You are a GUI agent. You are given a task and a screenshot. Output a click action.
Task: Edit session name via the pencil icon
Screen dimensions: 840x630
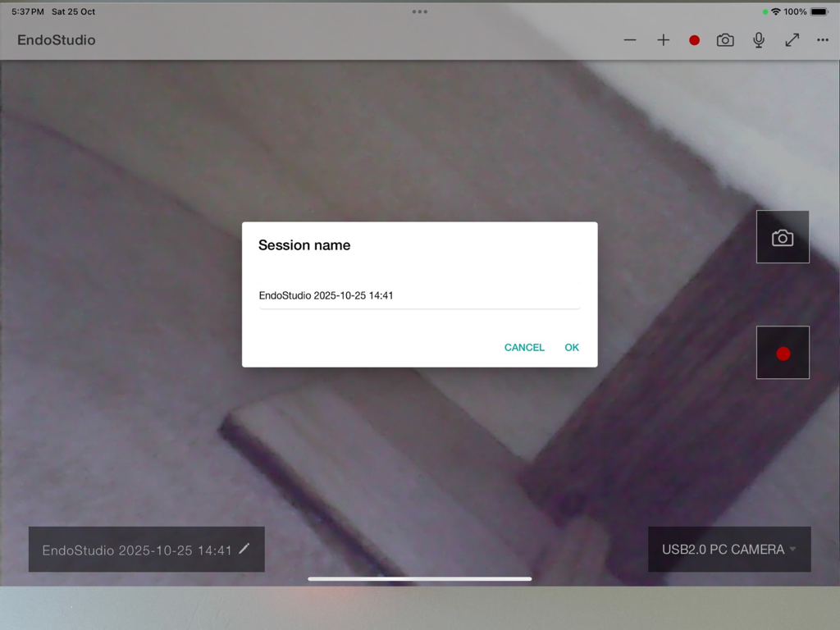pyautogui.click(x=244, y=550)
